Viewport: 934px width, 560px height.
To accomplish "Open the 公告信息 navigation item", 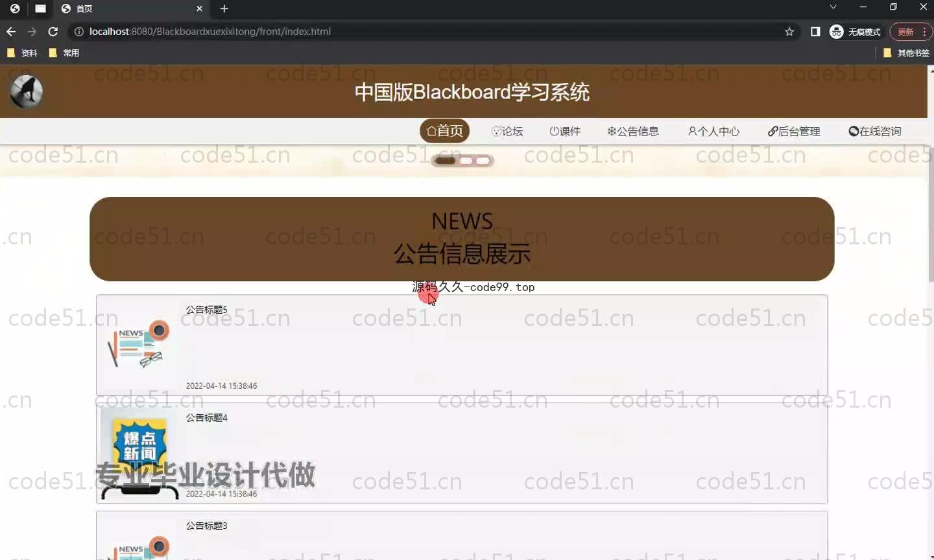I will [x=633, y=131].
